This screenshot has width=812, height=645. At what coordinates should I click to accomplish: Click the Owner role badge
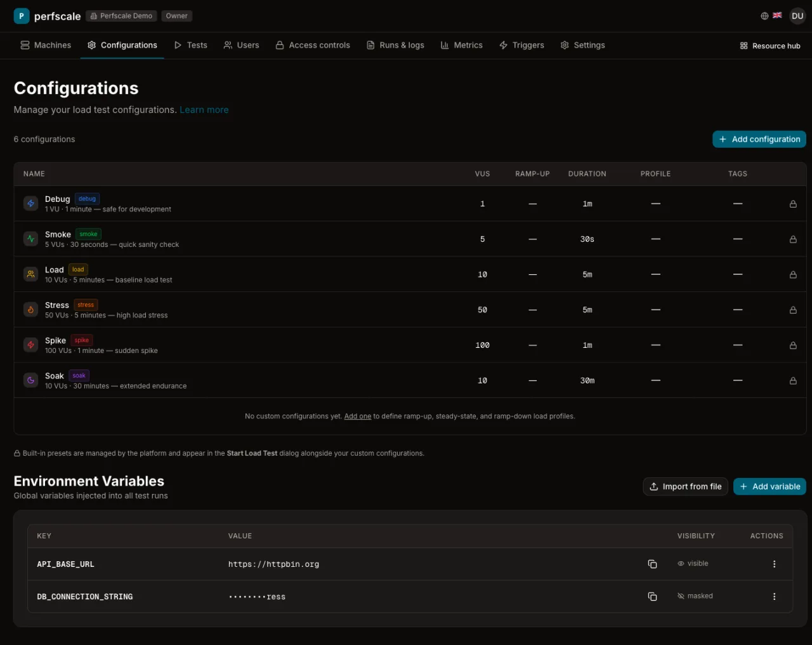tap(176, 16)
